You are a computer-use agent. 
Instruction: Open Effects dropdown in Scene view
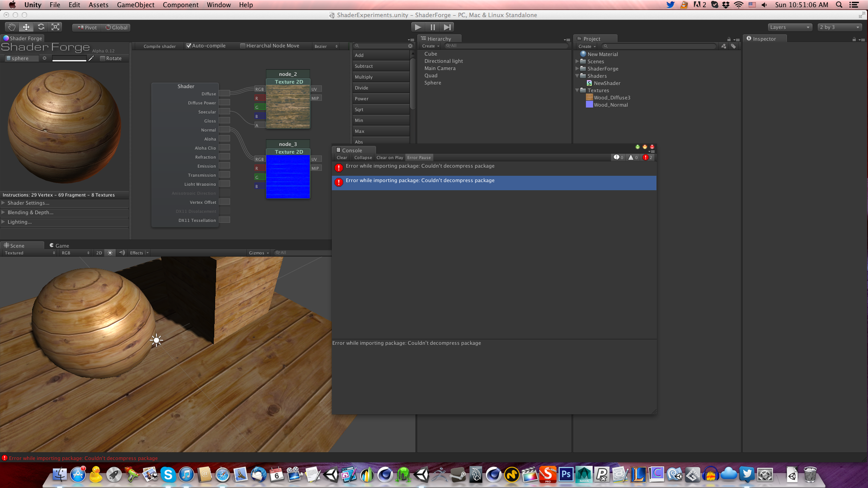(x=139, y=253)
